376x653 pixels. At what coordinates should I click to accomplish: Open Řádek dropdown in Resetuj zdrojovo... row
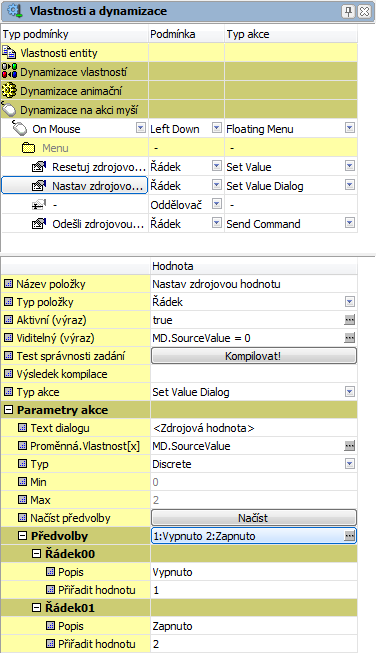pos(217,166)
